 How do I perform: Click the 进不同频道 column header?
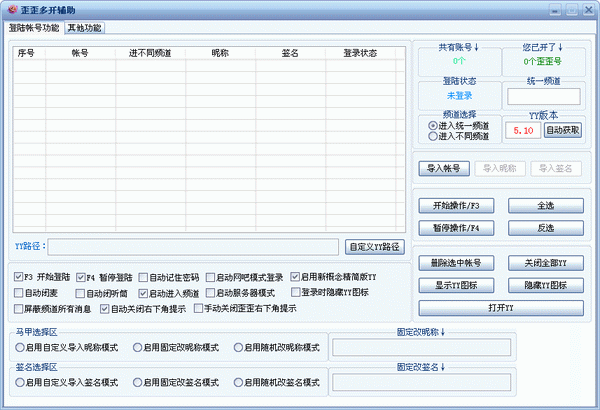tap(150, 53)
